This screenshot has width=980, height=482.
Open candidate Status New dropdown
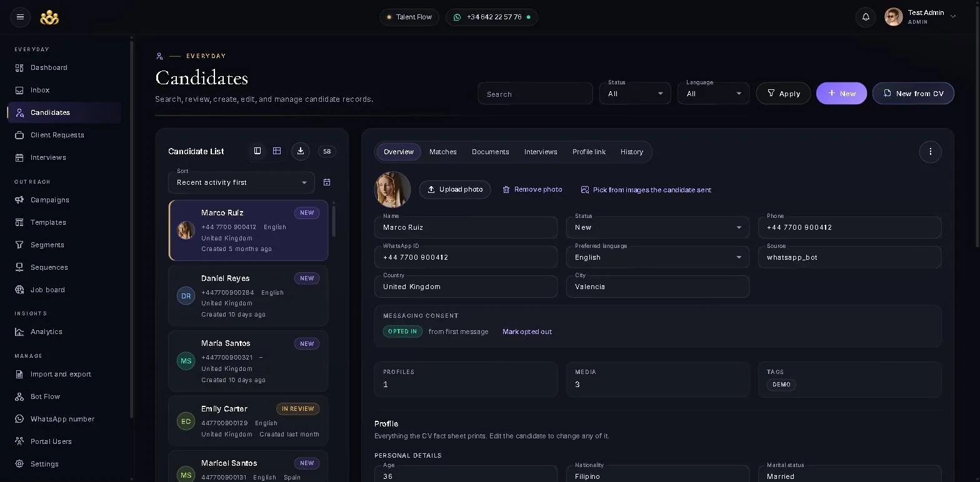[657, 227]
